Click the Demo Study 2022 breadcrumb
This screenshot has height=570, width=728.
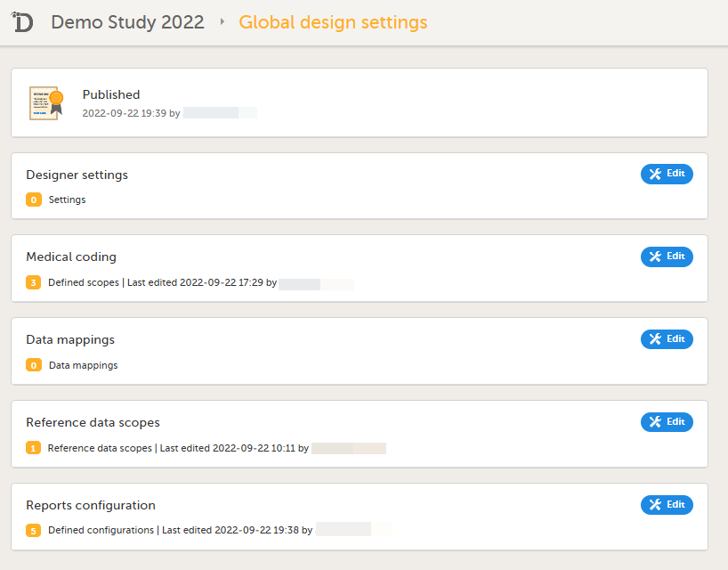pos(127,22)
